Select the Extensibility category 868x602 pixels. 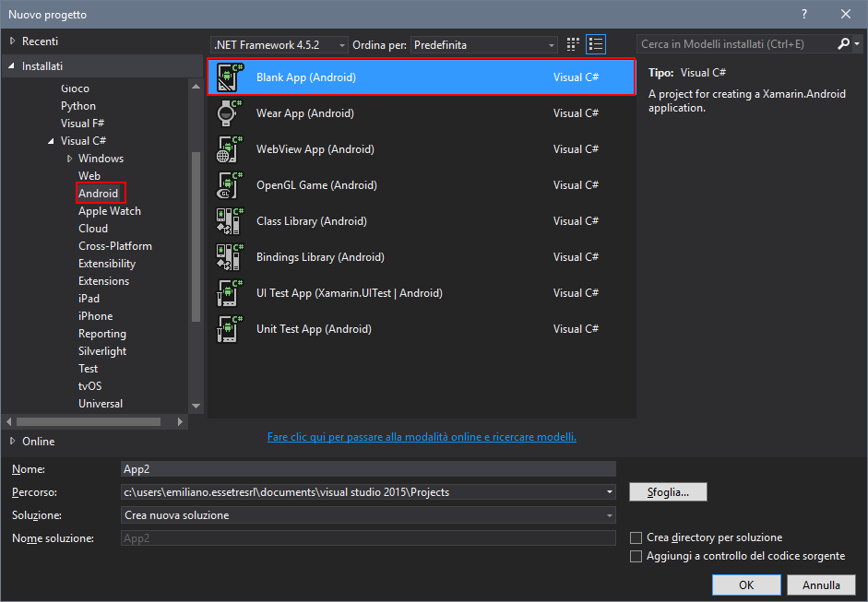pos(107,264)
